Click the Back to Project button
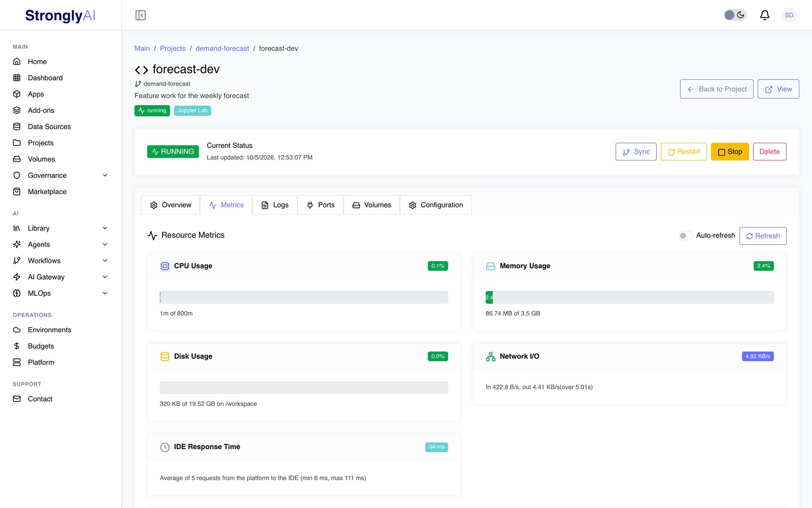 717,89
